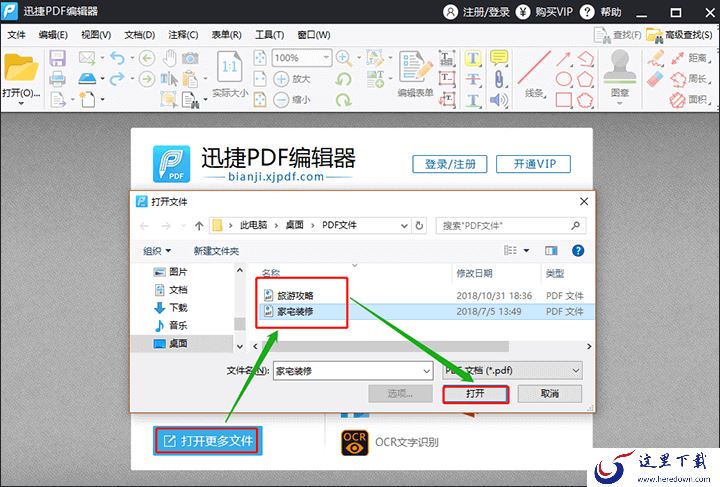Screen dimensions: 720x487
Task: Open the 文件 menu
Action: [x=17, y=35]
